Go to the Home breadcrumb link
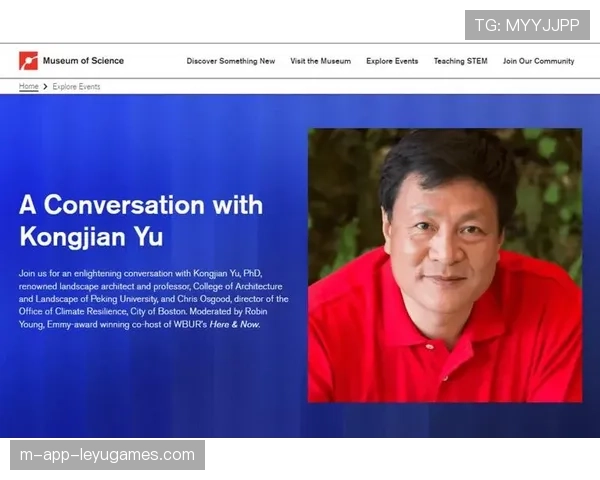Viewport: 600px width, 480px height. click(29, 87)
